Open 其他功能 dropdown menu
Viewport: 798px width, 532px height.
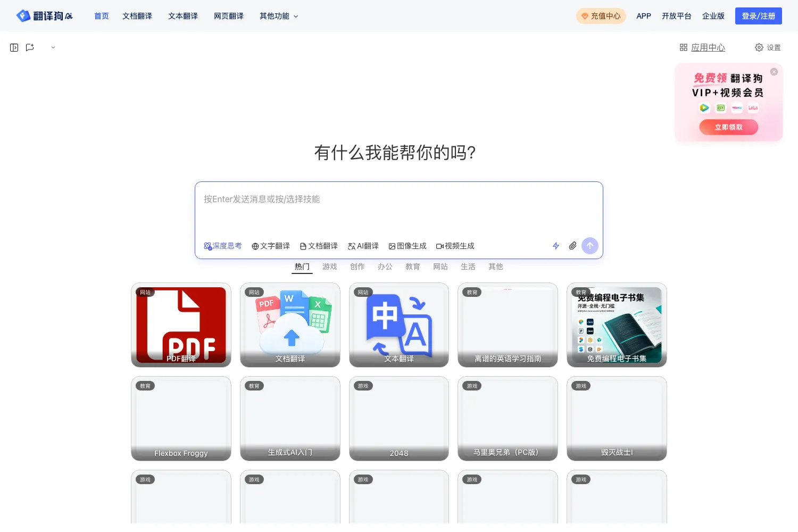(279, 16)
